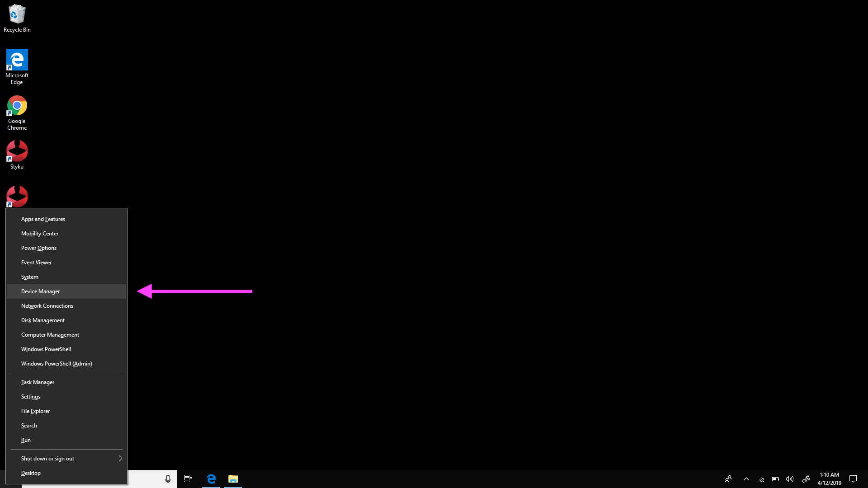Image resolution: width=868 pixels, height=488 pixels.
Task: Open the clock and date flyout
Action: click(829, 479)
